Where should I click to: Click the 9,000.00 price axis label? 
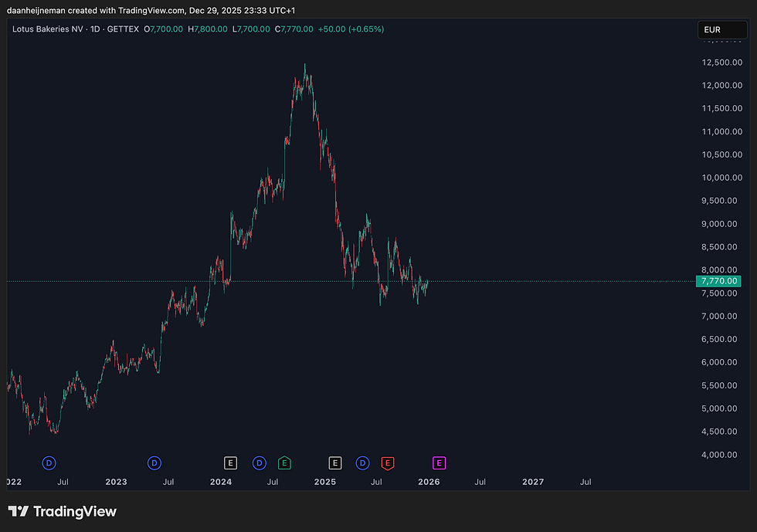point(719,224)
